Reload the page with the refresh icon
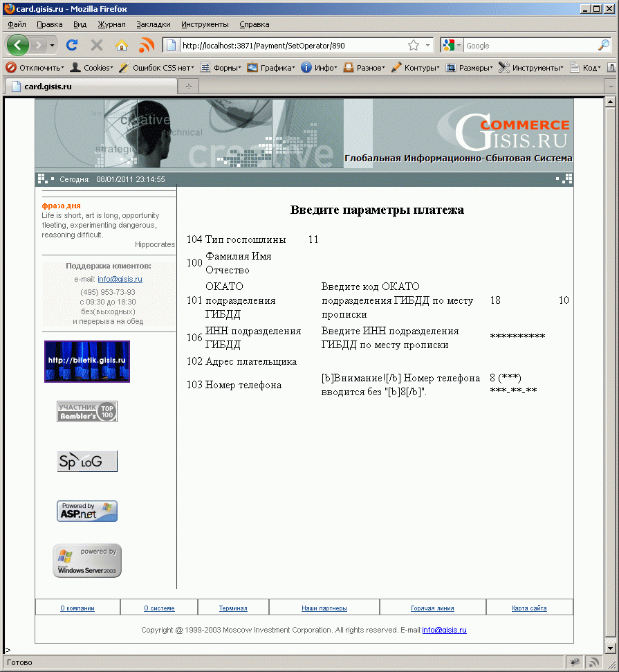 click(71, 45)
